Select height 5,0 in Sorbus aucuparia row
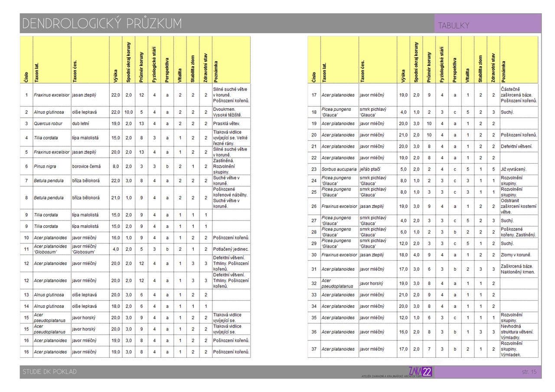The width and height of the screenshot is (555, 392). [403, 169]
